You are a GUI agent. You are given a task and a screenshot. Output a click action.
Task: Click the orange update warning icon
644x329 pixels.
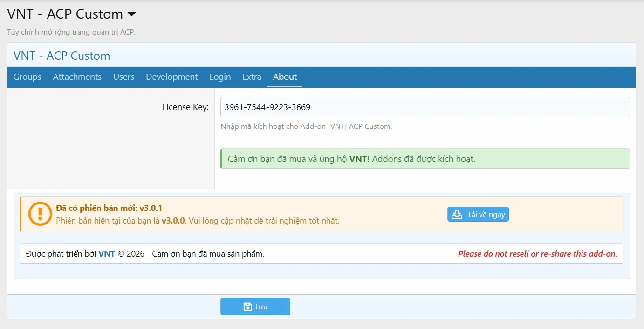(x=41, y=214)
